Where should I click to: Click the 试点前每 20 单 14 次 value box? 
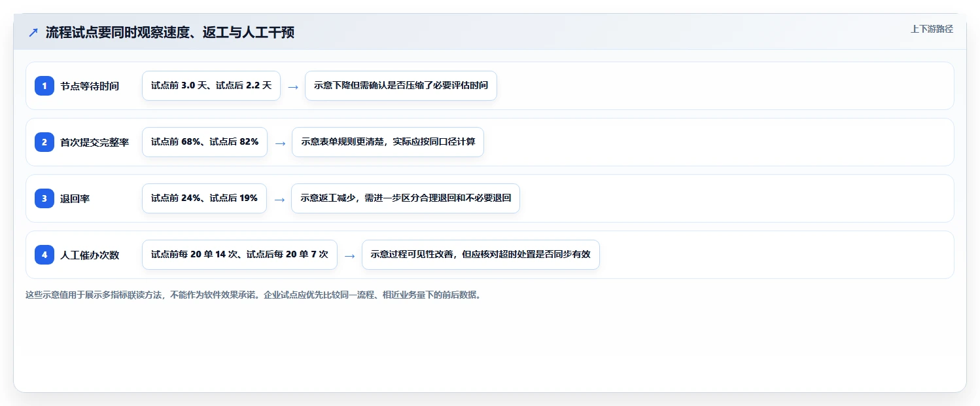pos(239,255)
